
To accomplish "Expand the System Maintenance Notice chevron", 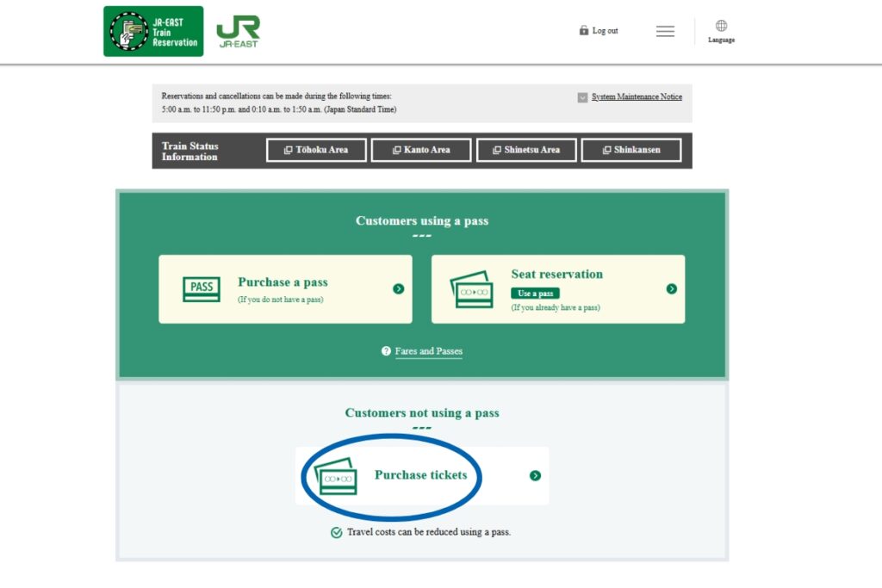I will 582,96.
